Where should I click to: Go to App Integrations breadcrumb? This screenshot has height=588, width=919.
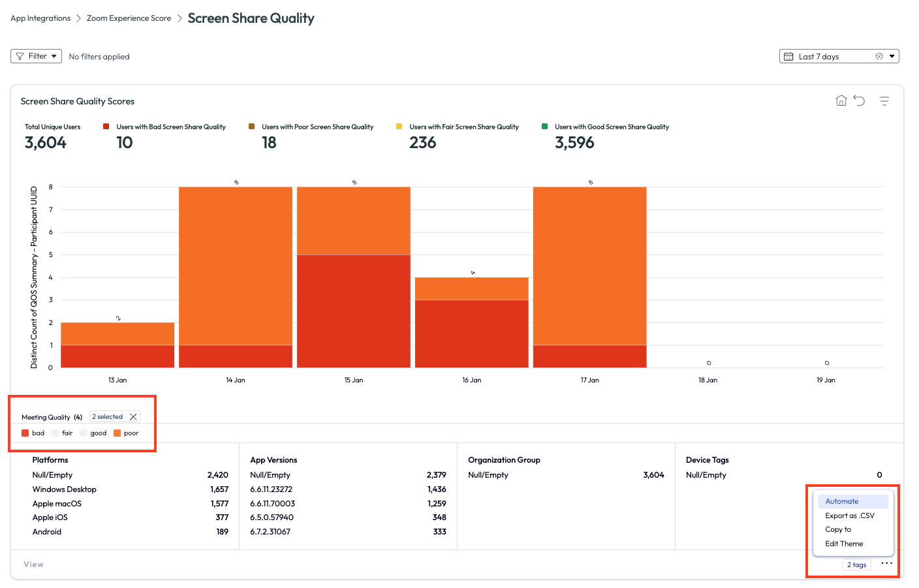pos(40,18)
